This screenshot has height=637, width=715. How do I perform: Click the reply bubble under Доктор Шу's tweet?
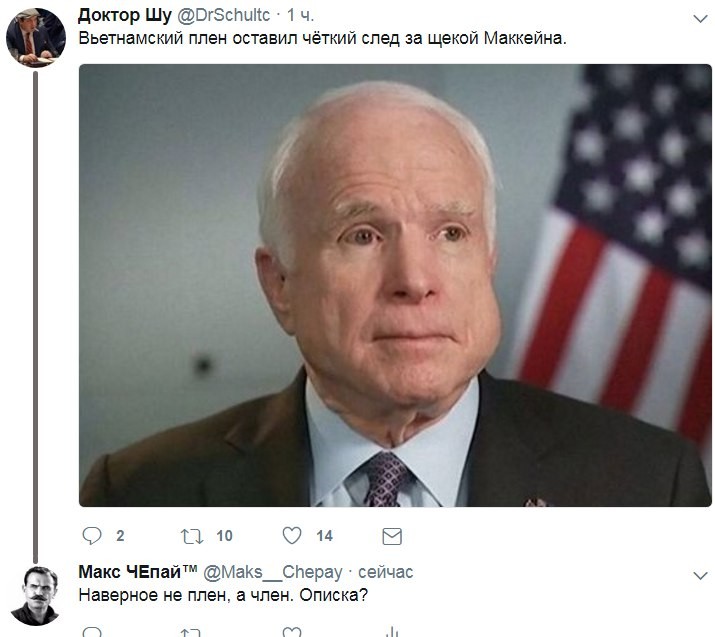92,536
